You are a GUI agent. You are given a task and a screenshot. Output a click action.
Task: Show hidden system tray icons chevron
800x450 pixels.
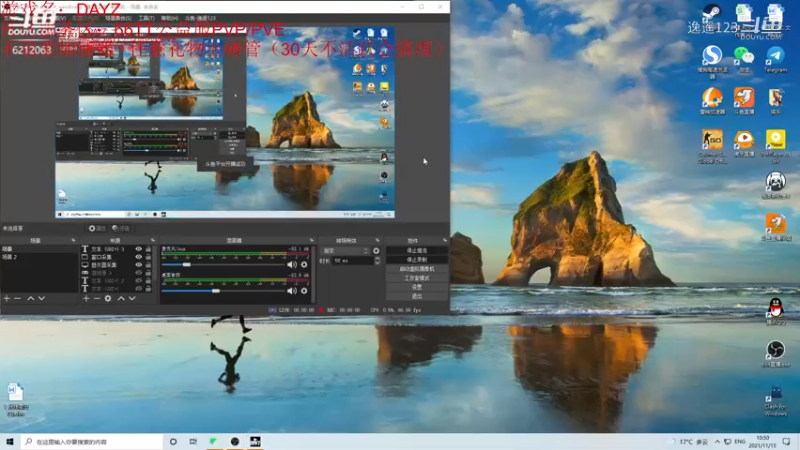point(717,441)
